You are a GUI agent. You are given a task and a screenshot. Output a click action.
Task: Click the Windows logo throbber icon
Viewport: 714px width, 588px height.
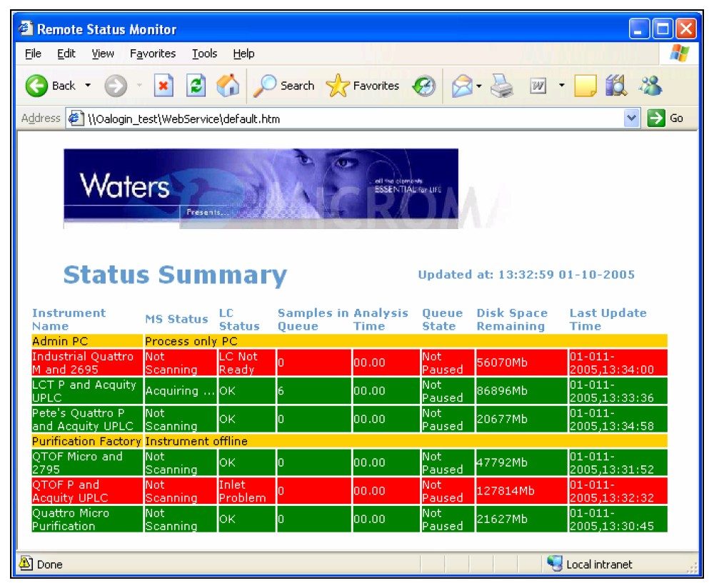(679, 54)
